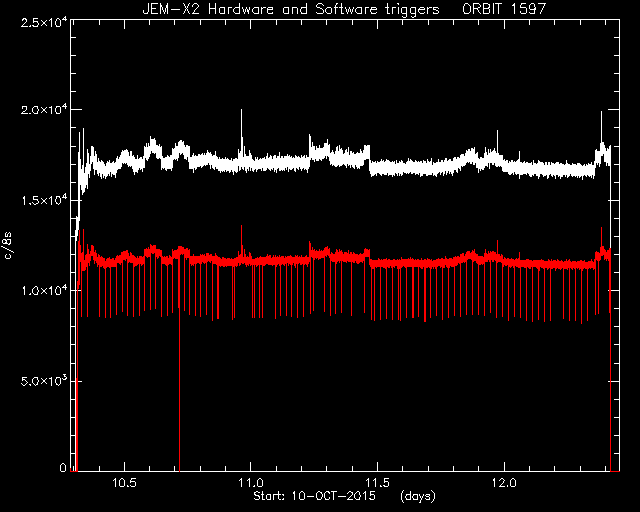Click the 1.0×10⁴ y-axis label
640x512 pixels.
pyautogui.click(x=44, y=291)
